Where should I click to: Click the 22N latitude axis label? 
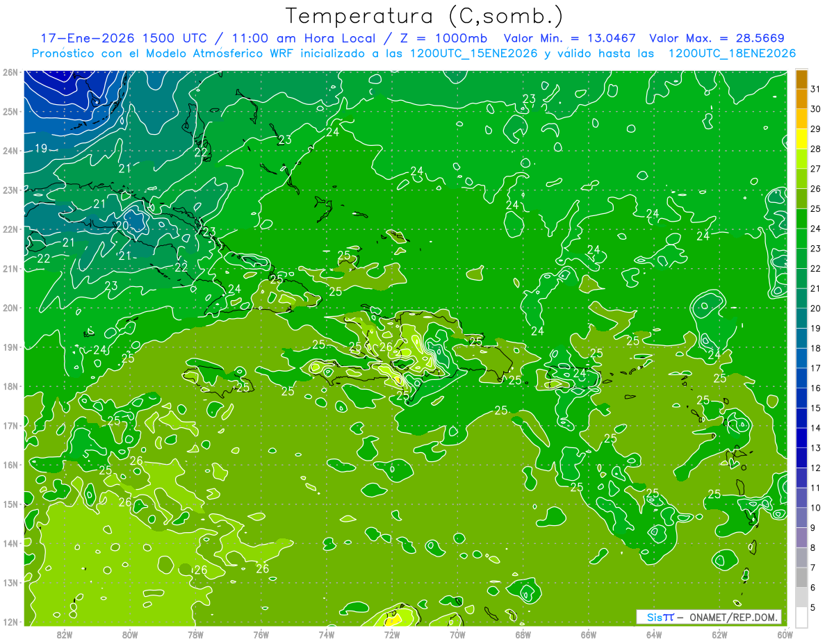click(10, 229)
